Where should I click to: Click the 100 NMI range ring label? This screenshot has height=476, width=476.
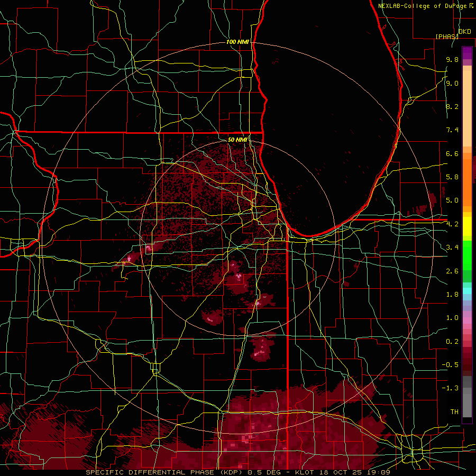[237, 42]
